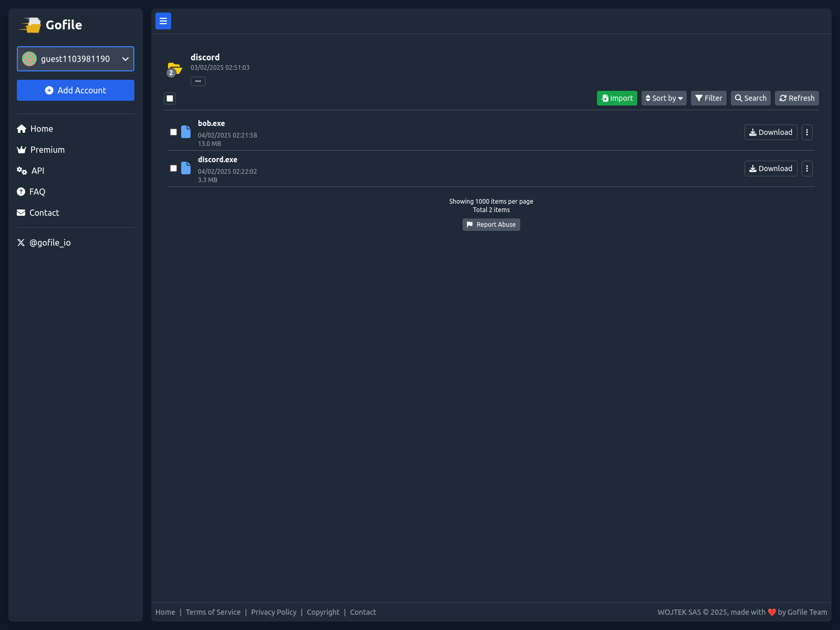Click the 13.0 MB size text
This screenshot has height=630, width=840.
point(209,144)
